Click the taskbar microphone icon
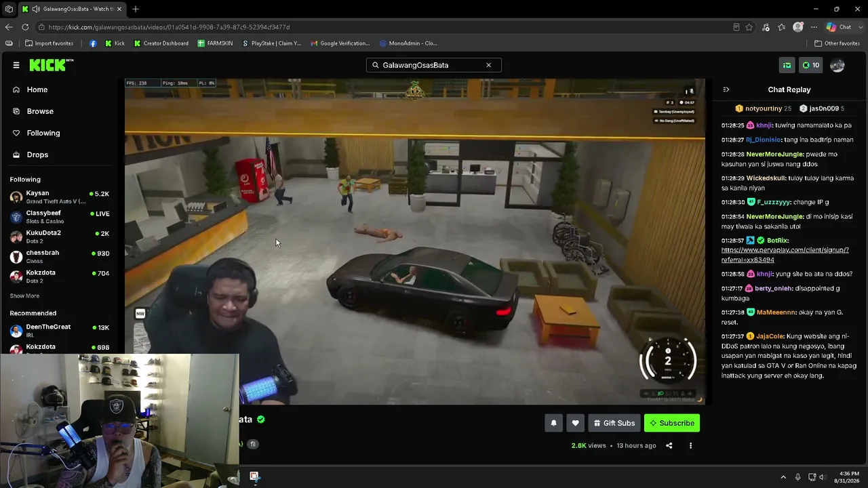The image size is (868, 488). pos(797,477)
